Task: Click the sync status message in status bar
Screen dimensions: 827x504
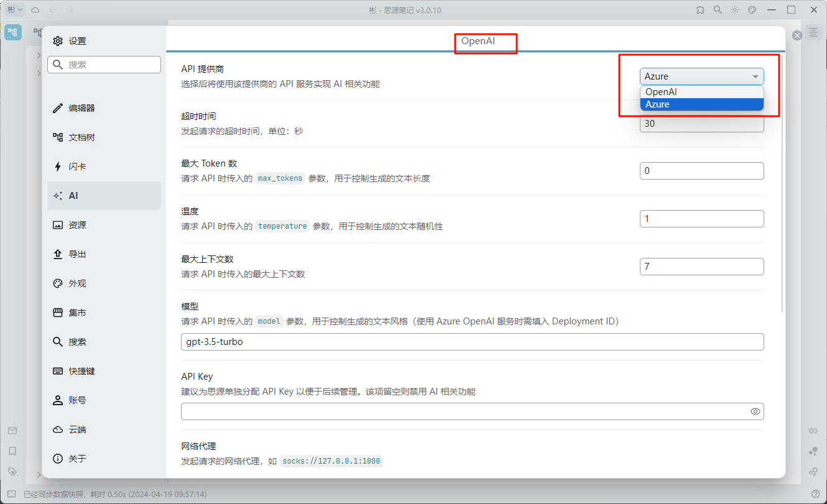Action: click(115, 494)
